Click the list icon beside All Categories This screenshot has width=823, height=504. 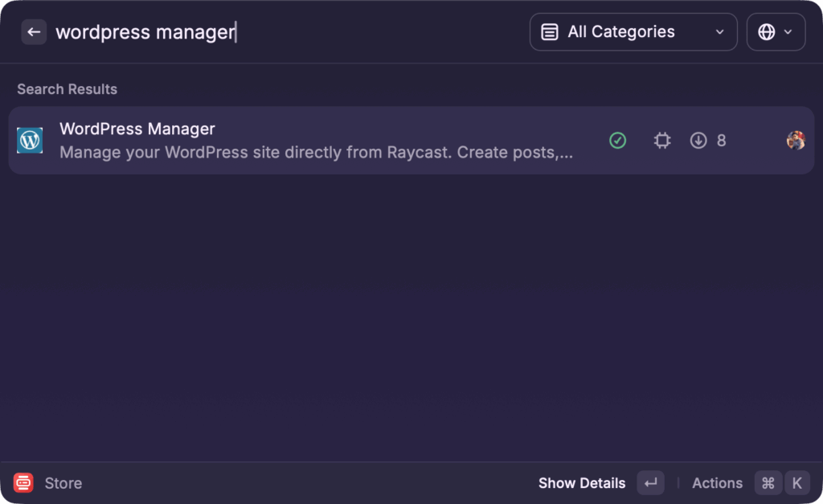[x=550, y=32]
